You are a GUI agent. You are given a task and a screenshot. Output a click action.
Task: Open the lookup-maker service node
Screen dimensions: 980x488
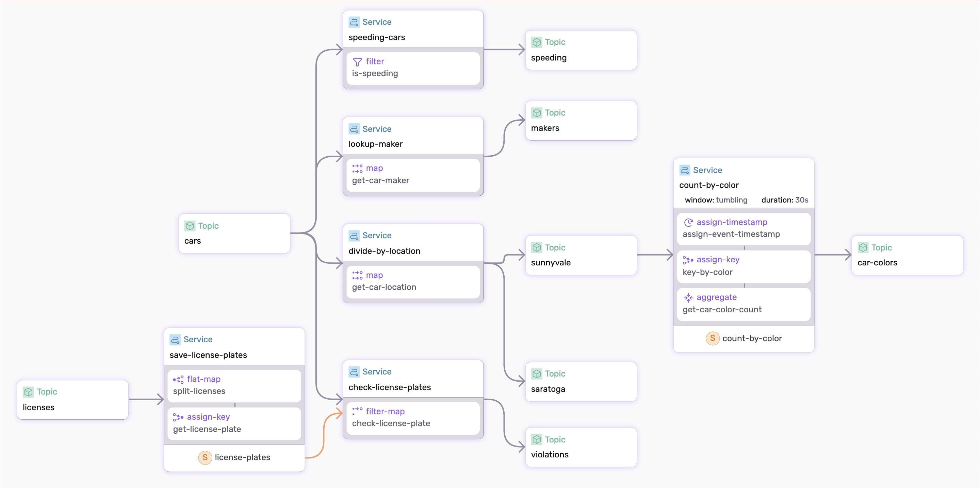tap(375, 144)
